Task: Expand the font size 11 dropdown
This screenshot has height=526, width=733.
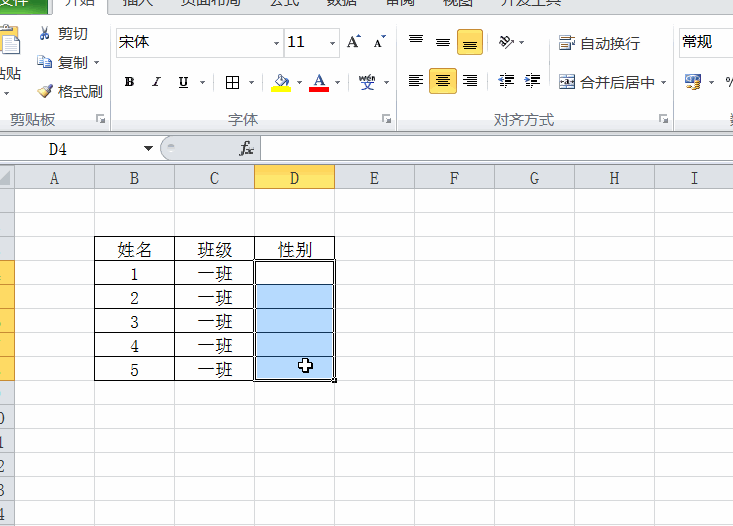Action: pos(333,43)
